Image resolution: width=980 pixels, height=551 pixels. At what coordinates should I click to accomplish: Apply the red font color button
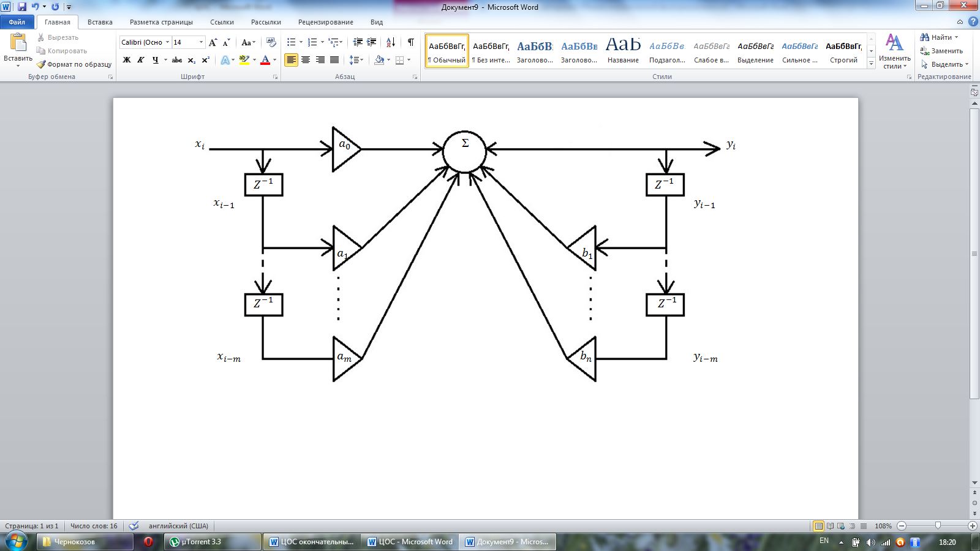point(265,60)
